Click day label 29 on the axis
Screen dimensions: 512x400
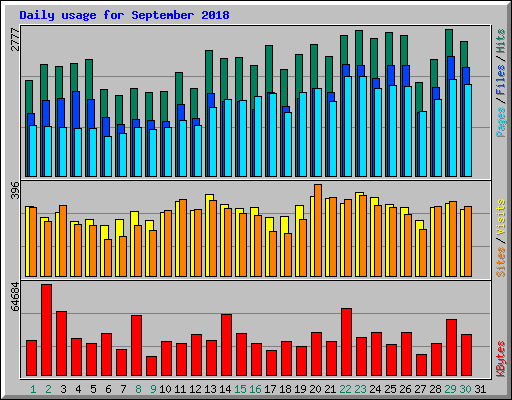pyautogui.click(x=450, y=389)
